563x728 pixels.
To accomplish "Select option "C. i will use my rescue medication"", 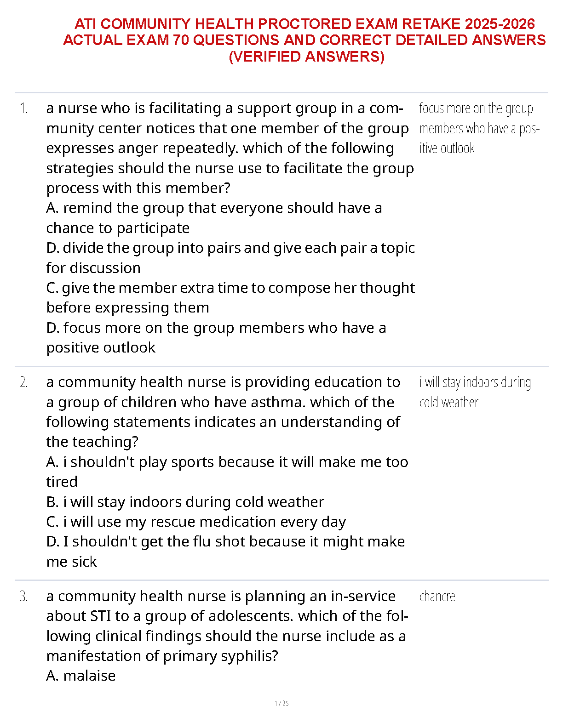I will (x=196, y=522).
